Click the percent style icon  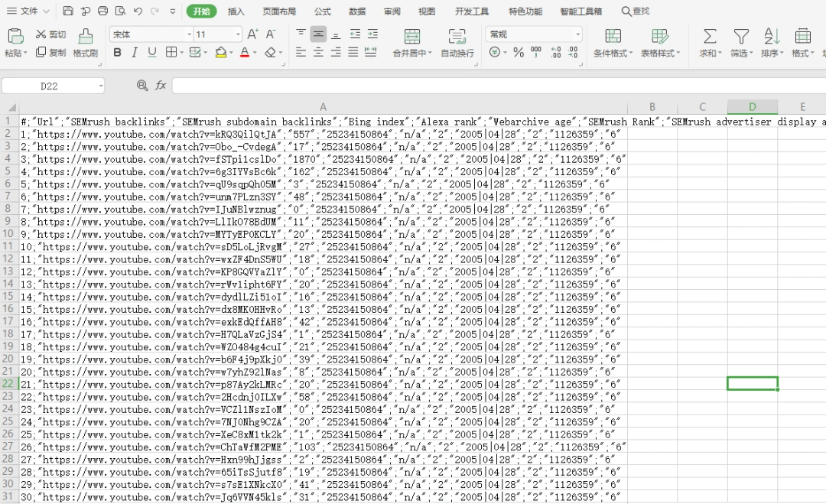(x=519, y=53)
